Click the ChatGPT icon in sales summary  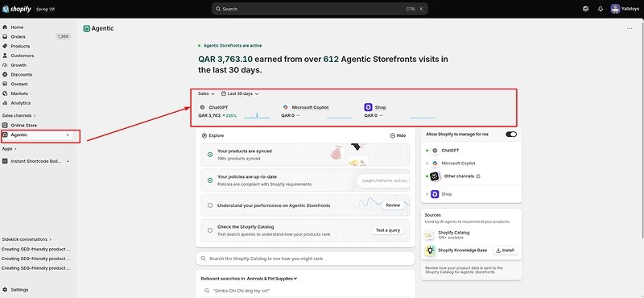[202, 107]
